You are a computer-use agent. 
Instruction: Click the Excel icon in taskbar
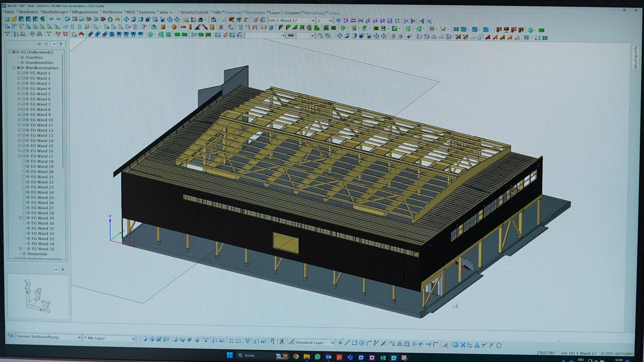click(x=383, y=357)
